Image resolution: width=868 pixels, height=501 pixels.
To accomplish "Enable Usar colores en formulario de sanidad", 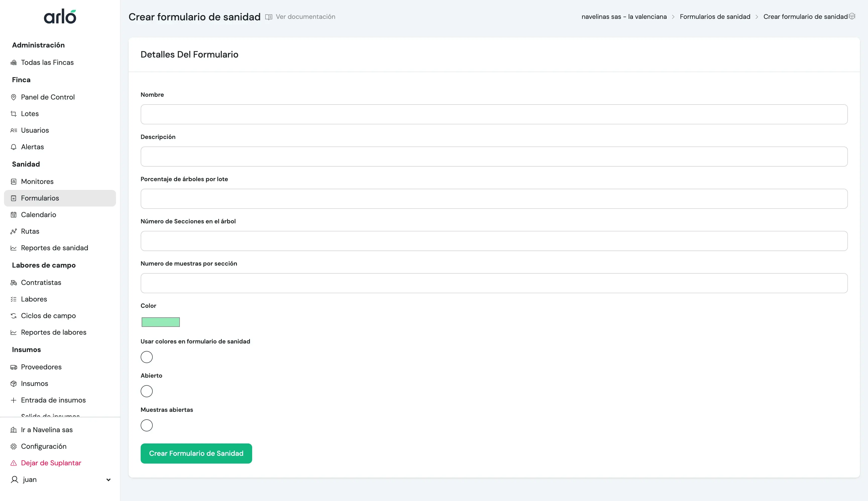I will [x=147, y=357].
